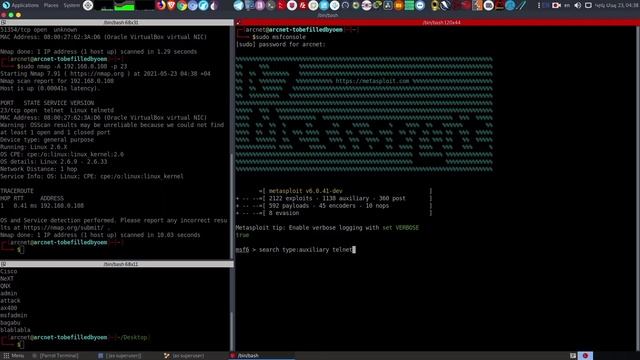The image size is (640, 360).
Task: Click the display tray icon next to volume
Action: pyautogui.click(x=588, y=5)
